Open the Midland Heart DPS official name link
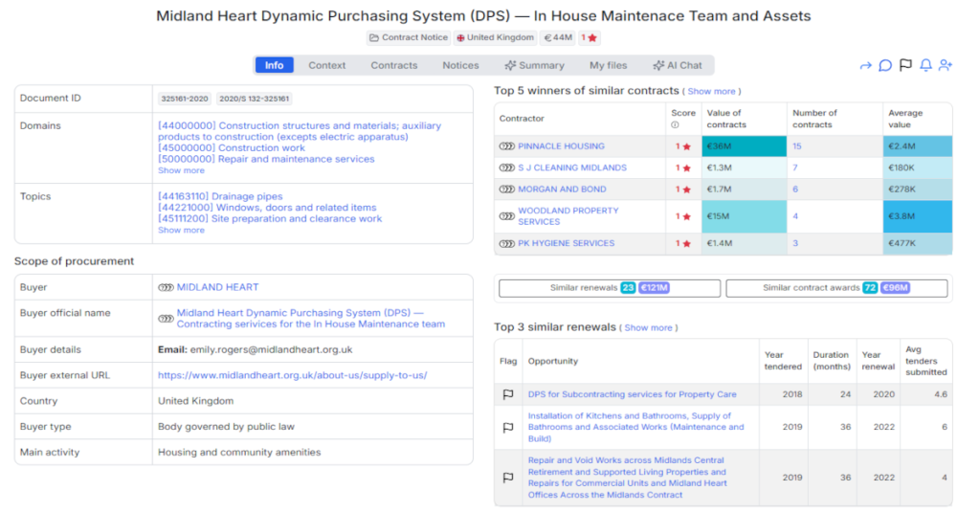 (311, 319)
